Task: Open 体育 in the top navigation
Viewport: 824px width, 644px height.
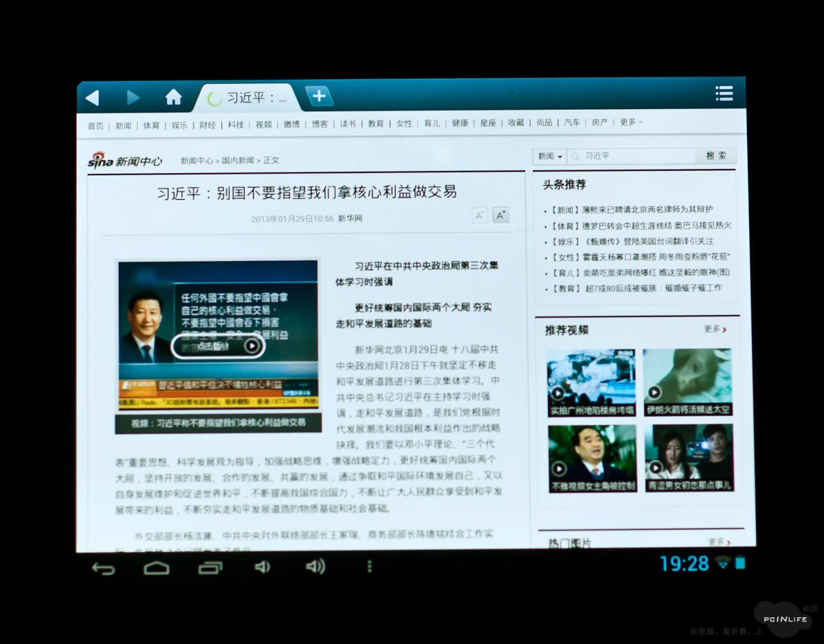Action: click(x=151, y=125)
